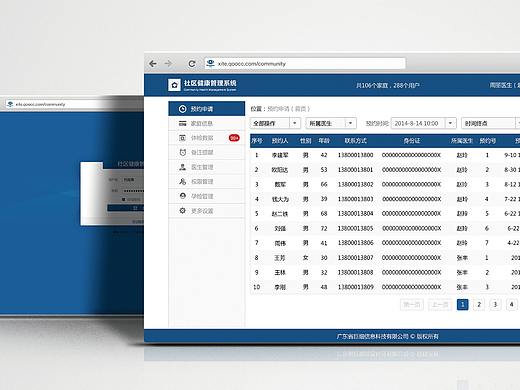520x390 pixels.
Task: Reload the page with refresh icon
Action: click(192, 63)
